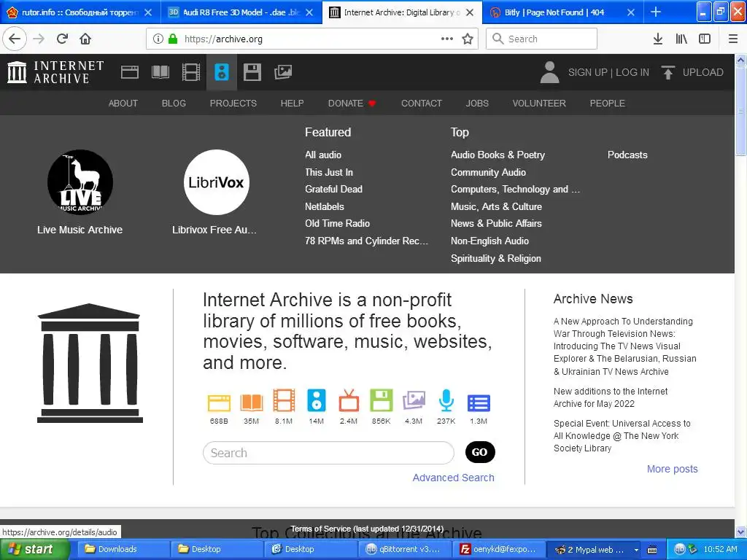Open the concerts microphone icon showing 237K

pyautogui.click(x=446, y=400)
